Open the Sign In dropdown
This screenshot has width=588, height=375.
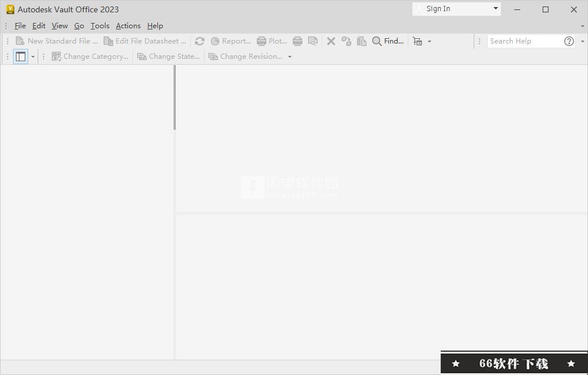[457, 9]
